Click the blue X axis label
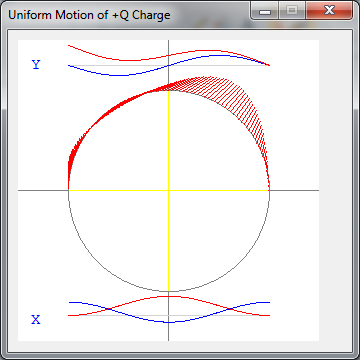 coord(36,320)
